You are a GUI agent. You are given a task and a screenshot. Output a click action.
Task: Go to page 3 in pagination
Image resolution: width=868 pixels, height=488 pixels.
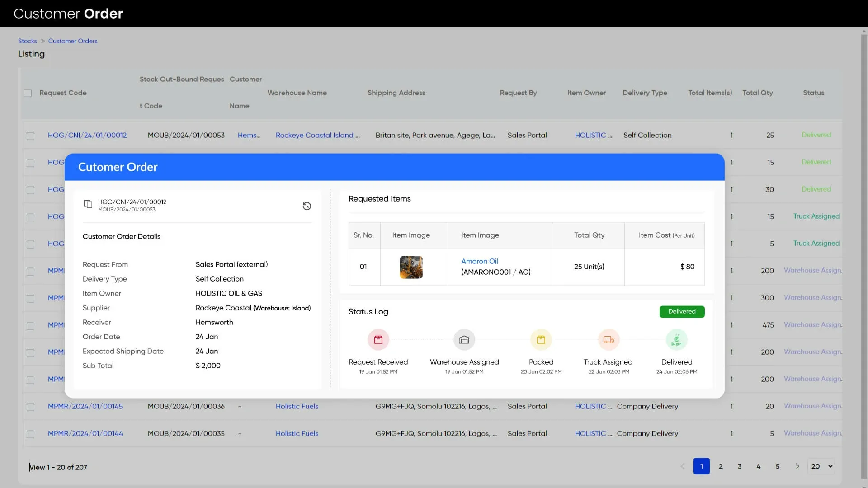pyautogui.click(x=740, y=466)
